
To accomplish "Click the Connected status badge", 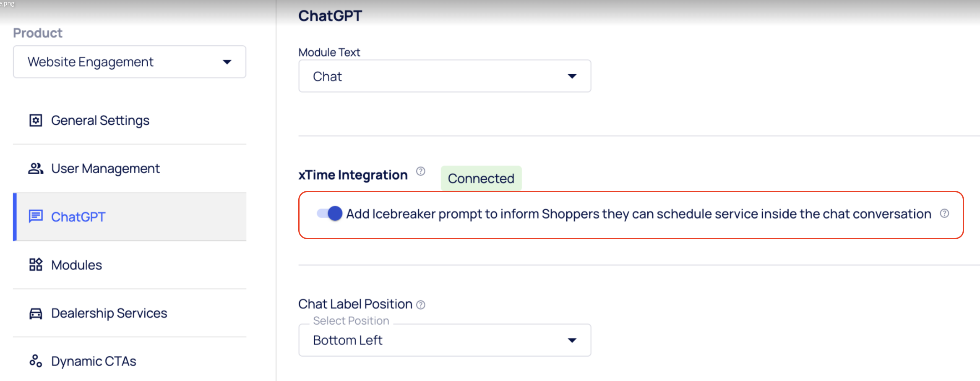I will click(481, 179).
